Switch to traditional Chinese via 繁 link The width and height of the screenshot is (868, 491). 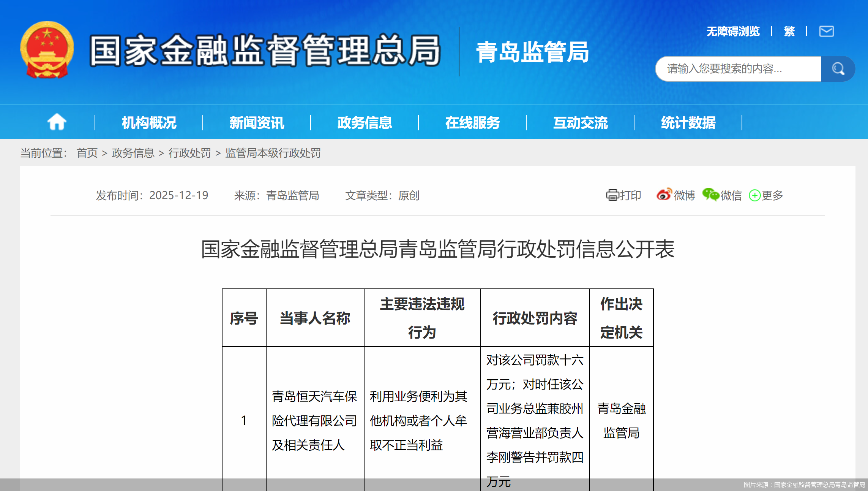coord(788,32)
